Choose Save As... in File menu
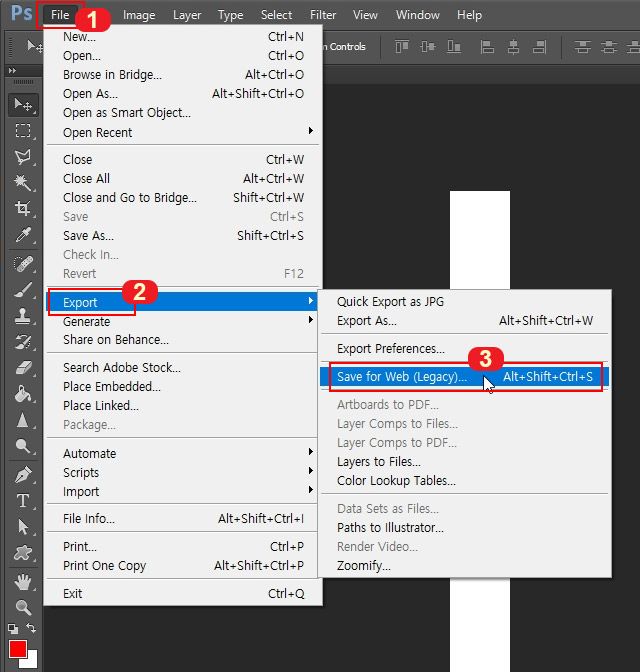This screenshot has width=640, height=672. [183, 235]
